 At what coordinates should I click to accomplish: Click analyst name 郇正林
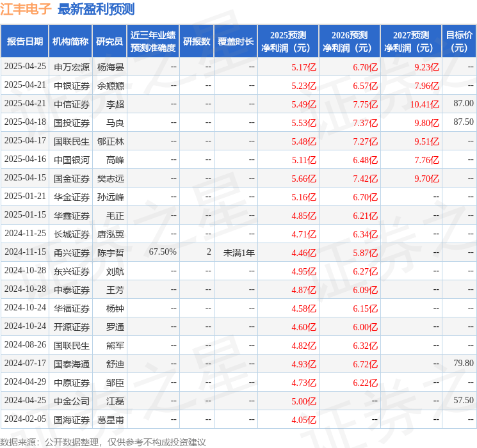pos(110,141)
